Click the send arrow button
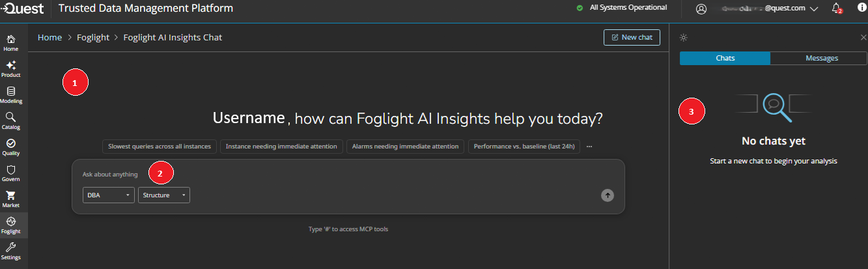 click(608, 195)
